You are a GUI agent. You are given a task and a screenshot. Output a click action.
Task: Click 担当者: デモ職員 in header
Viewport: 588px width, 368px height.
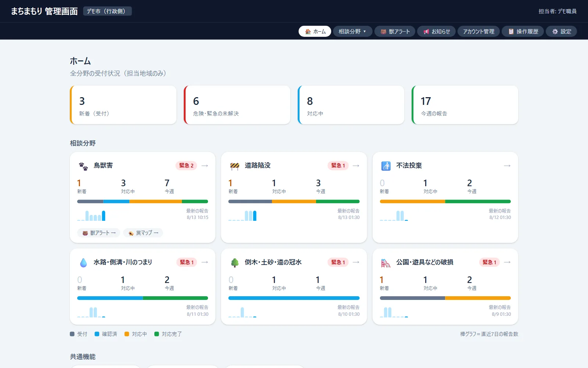(557, 11)
